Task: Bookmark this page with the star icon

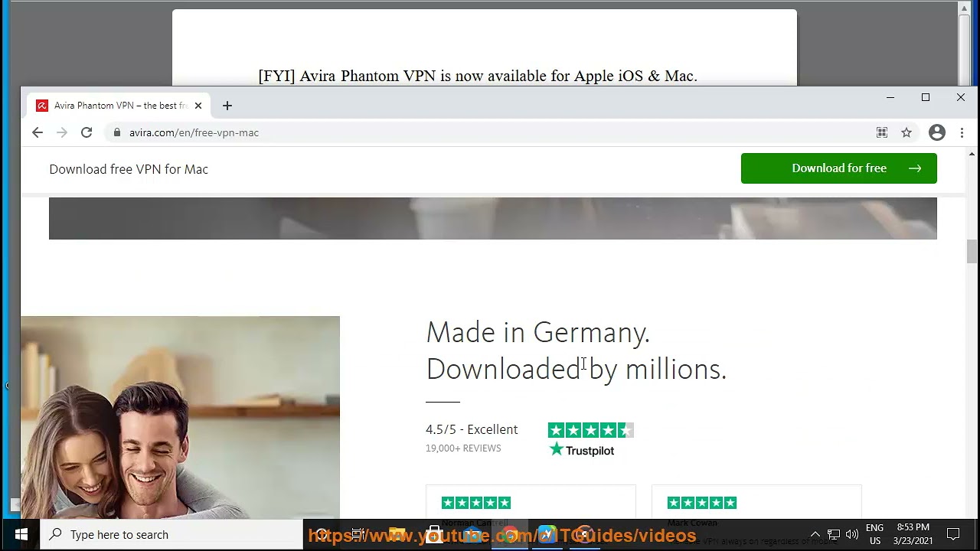Action: pyautogui.click(x=906, y=132)
